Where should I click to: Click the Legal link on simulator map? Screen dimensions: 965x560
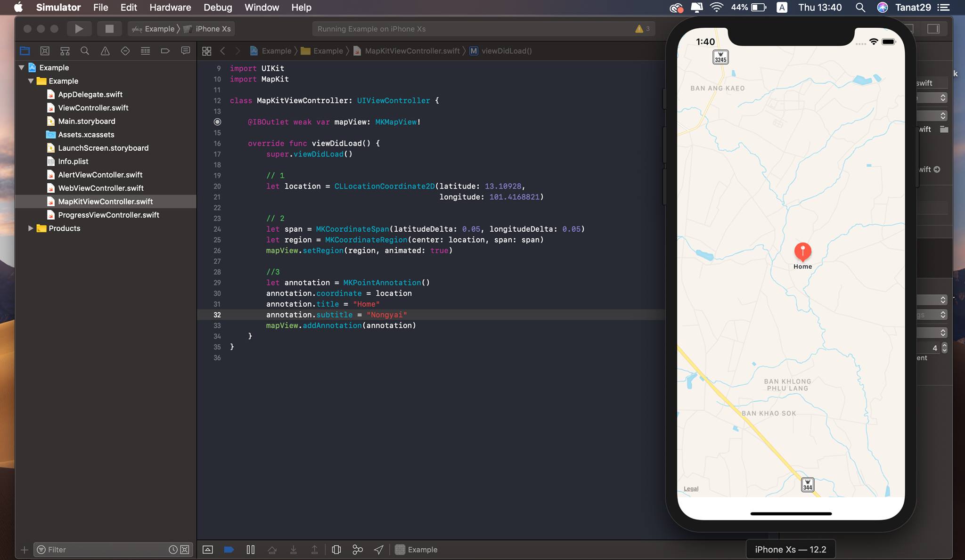click(691, 489)
